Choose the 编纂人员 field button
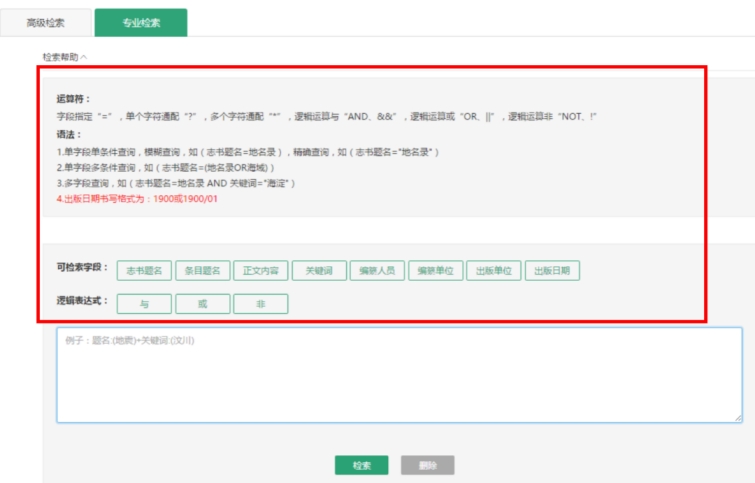 [x=377, y=270]
